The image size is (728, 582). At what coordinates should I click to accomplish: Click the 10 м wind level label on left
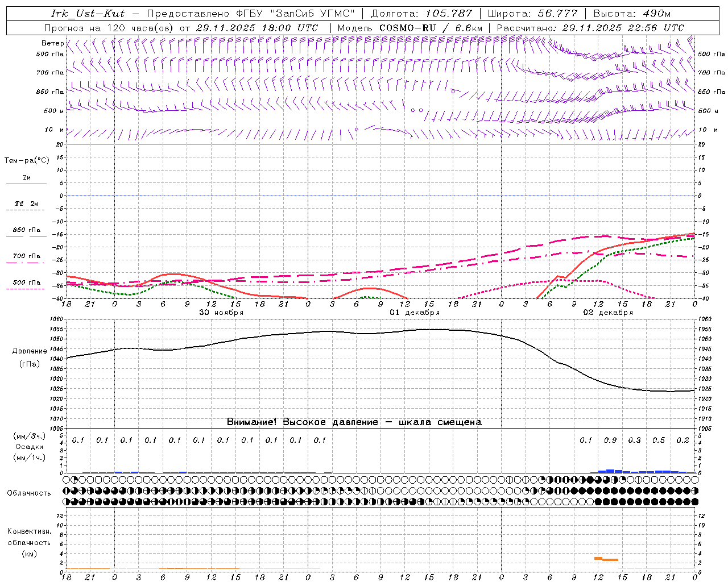(x=54, y=130)
